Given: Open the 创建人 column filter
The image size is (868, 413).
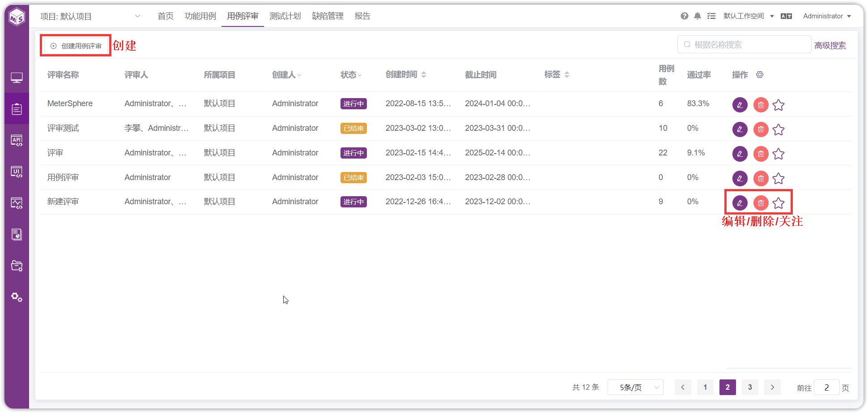Looking at the screenshot, I should pos(299,75).
